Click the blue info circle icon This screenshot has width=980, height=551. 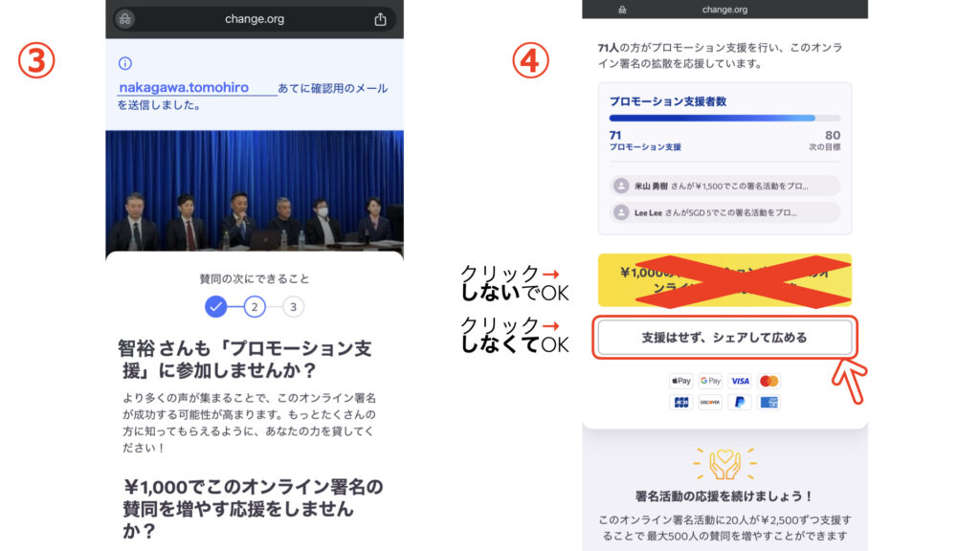point(124,62)
